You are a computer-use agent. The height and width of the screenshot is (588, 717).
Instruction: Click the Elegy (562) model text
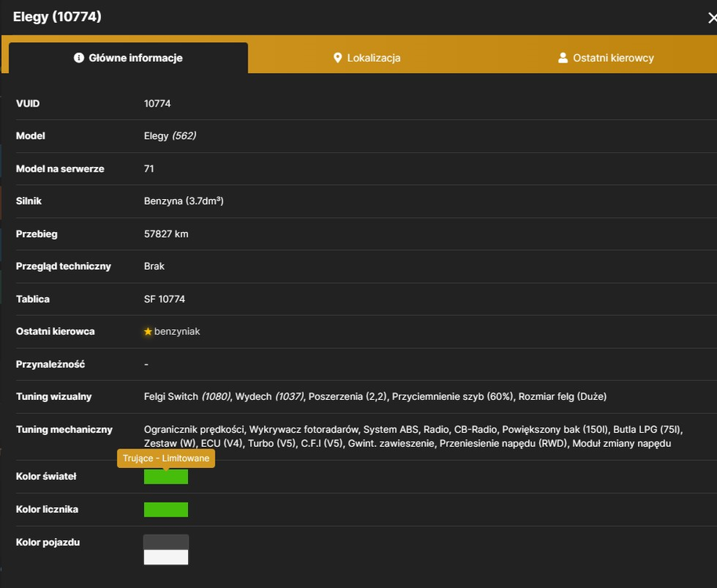pyautogui.click(x=170, y=136)
